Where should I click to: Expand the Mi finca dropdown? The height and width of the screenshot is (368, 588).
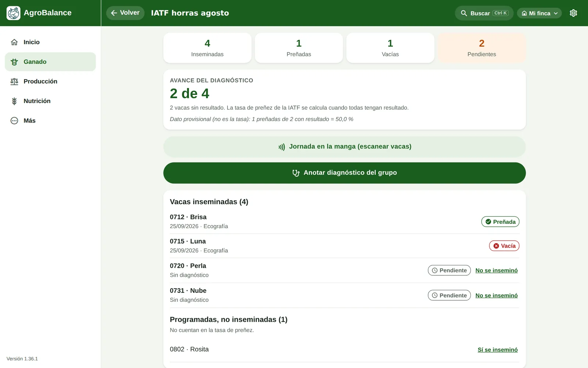[539, 13]
